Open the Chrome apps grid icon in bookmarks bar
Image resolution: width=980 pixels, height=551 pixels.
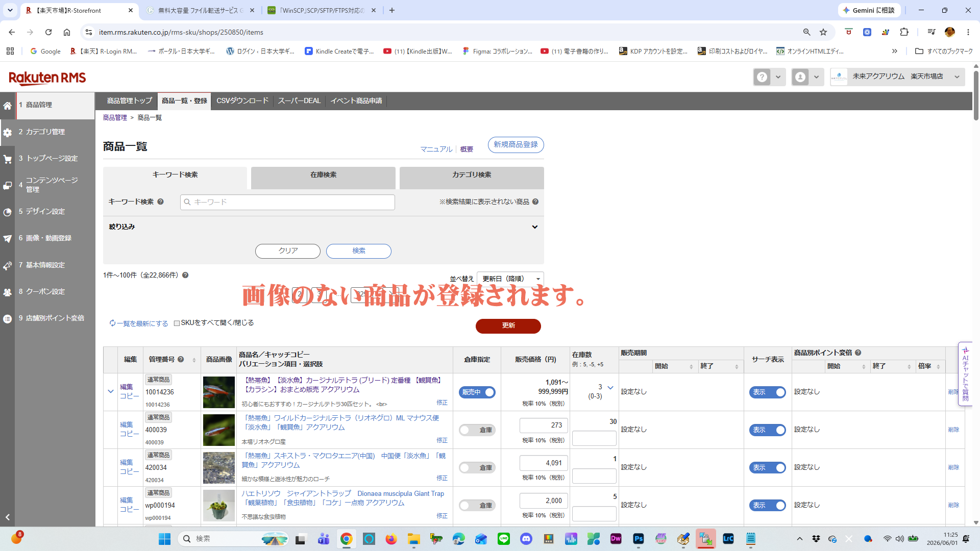tap(10, 51)
